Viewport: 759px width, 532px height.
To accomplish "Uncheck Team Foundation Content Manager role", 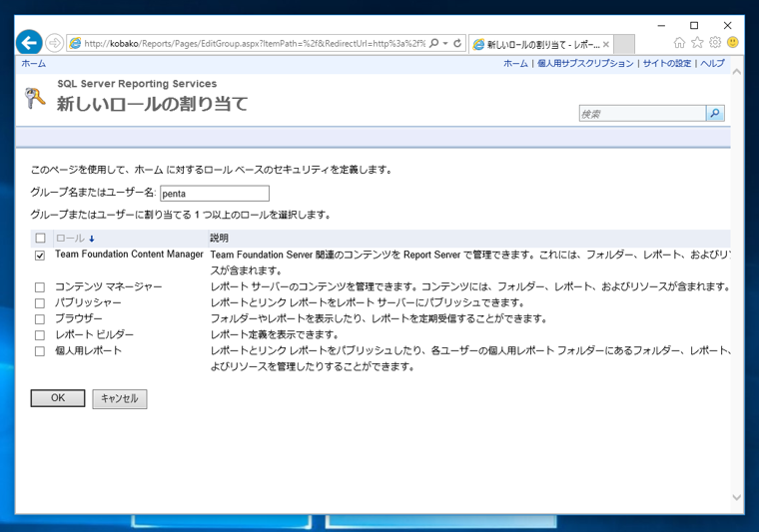I will click(x=40, y=256).
